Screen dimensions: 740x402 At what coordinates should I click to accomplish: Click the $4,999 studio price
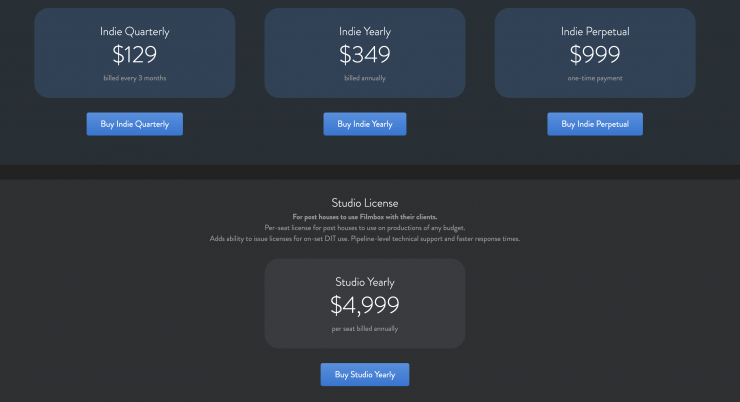click(x=365, y=304)
